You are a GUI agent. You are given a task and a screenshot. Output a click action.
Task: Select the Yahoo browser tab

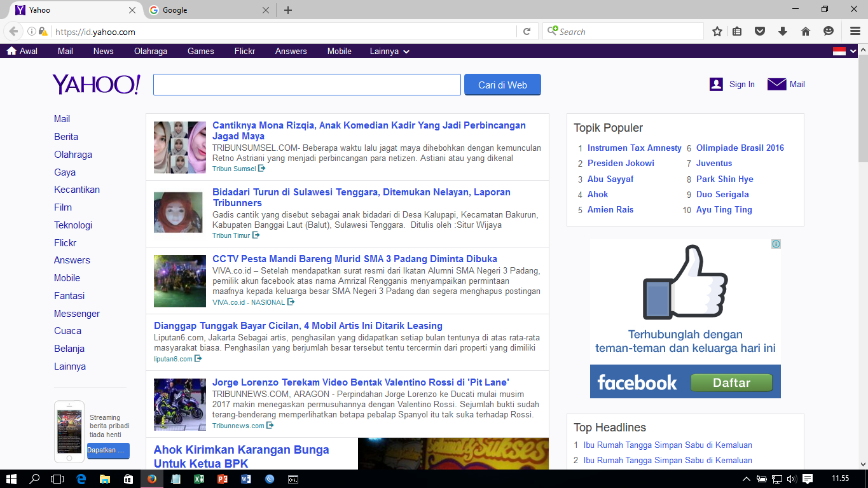pyautogui.click(x=75, y=10)
